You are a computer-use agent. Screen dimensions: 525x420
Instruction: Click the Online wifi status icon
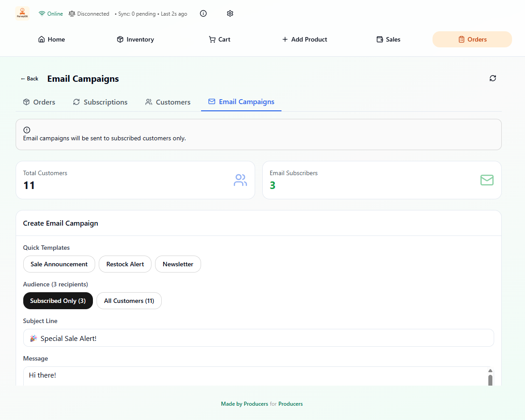42,14
